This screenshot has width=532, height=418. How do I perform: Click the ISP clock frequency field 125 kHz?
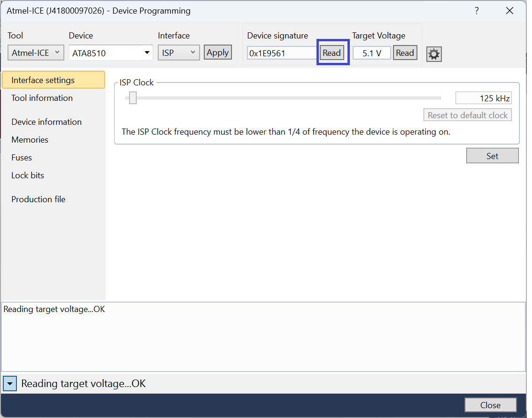pyautogui.click(x=484, y=99)
